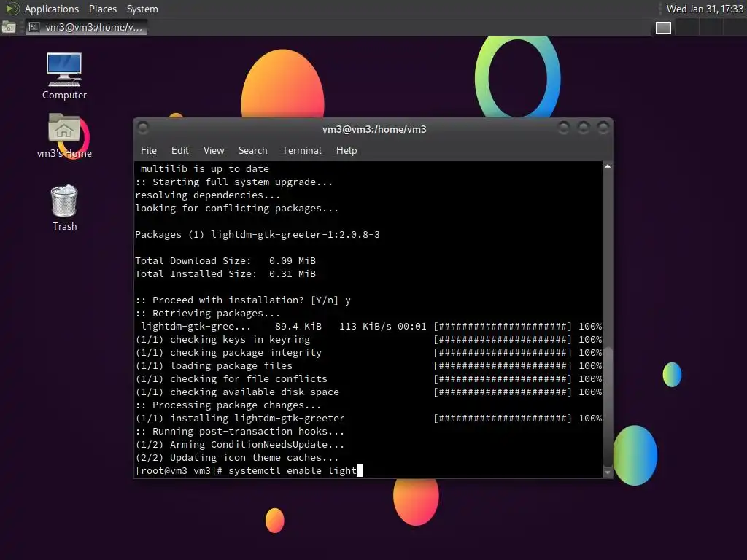Click the progress bar for lightdm-gtk-gree download
This screenshot has width=747, height=560.
502,326
